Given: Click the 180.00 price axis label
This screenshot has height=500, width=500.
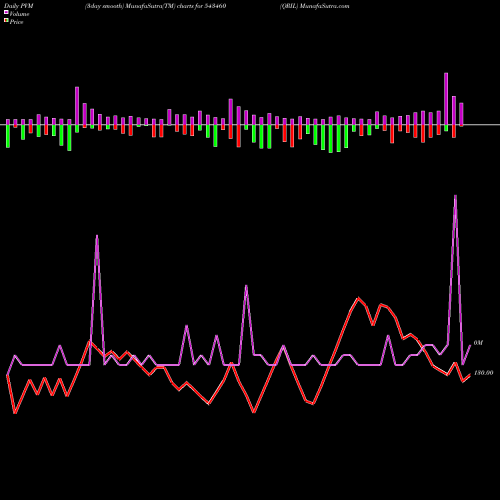Looking at the screenshot, I should click(483, 373).
